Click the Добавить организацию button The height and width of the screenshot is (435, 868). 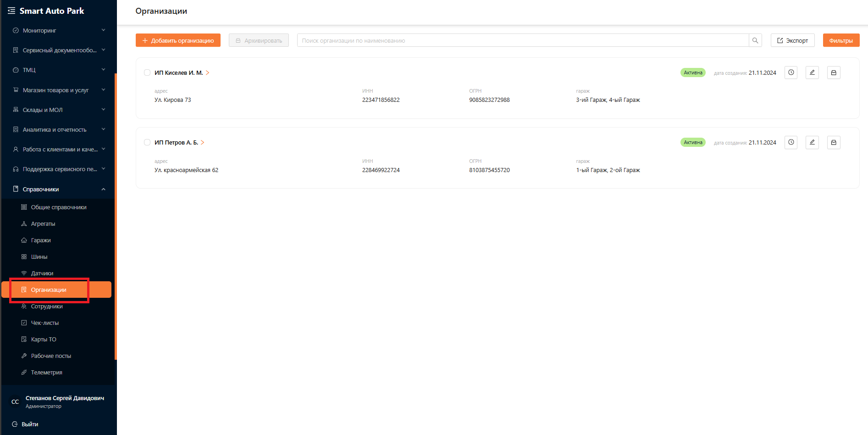click(178, 40)
